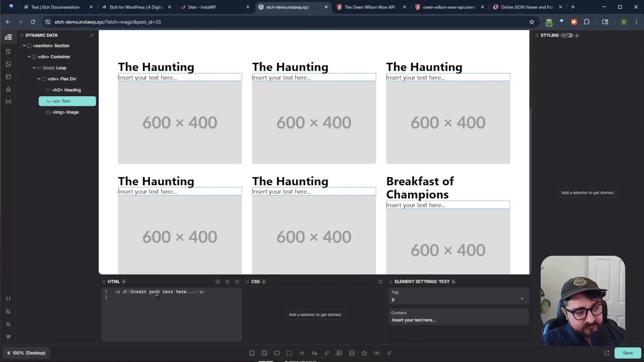Toggle CSS panel fullscreen expand icon
Image resolution: width=644 pixels, height=362 pixels.
[x=380, y=282]
